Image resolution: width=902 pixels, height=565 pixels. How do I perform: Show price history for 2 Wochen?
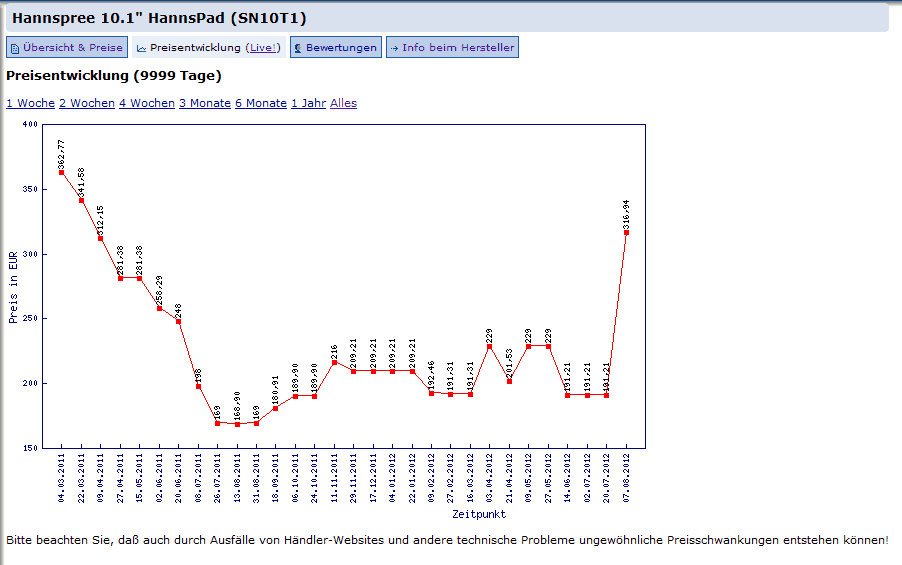pos(87,103)
